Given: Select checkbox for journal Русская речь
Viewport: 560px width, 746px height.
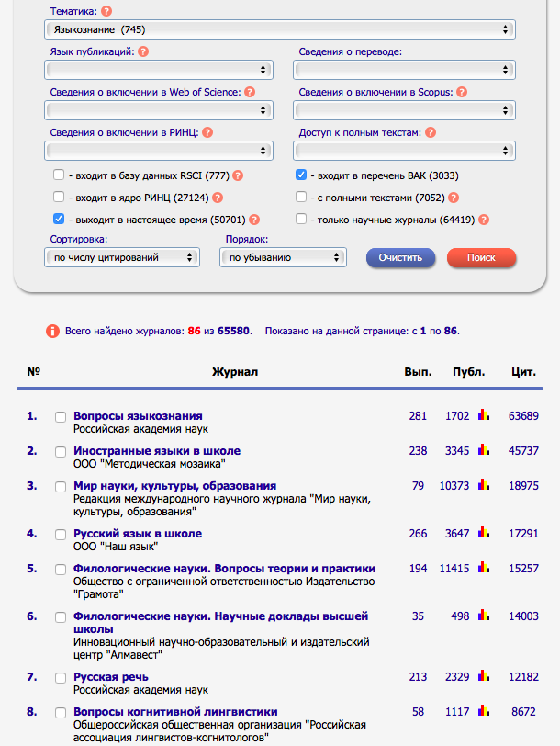Looking at the screenshot, I should click(61, 678).
